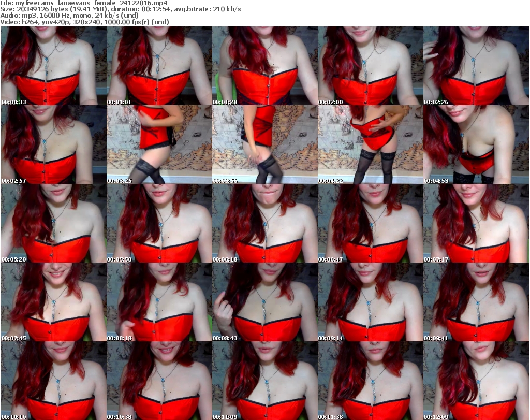Click the 'Video: h264, yuv420p' line
Viewport: 530px width, 420px height.
[84, 22]
